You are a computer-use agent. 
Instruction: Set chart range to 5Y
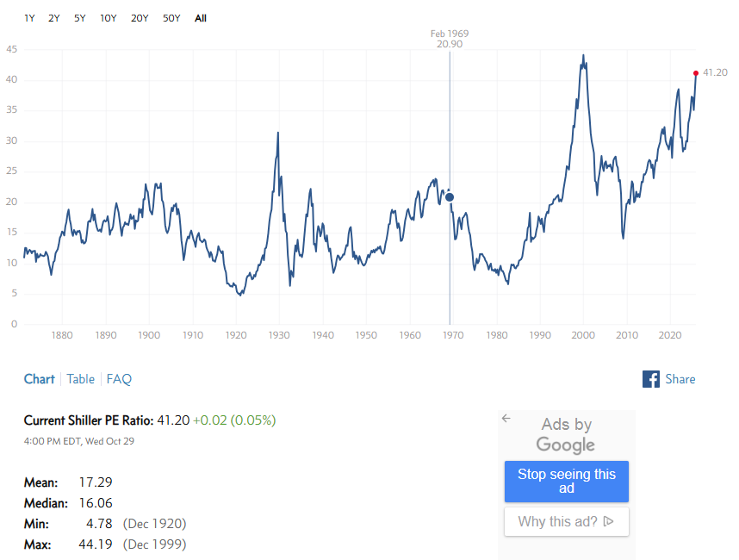79,18
